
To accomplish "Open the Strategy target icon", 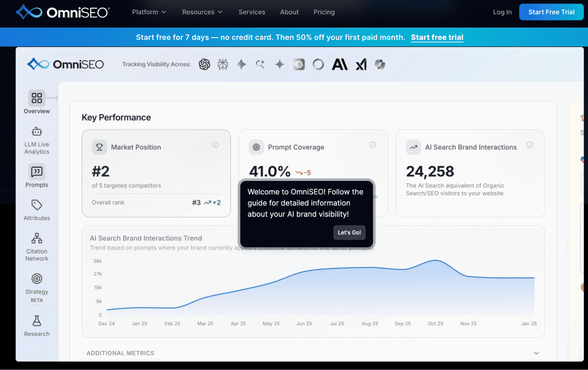I will click(37, 279).
